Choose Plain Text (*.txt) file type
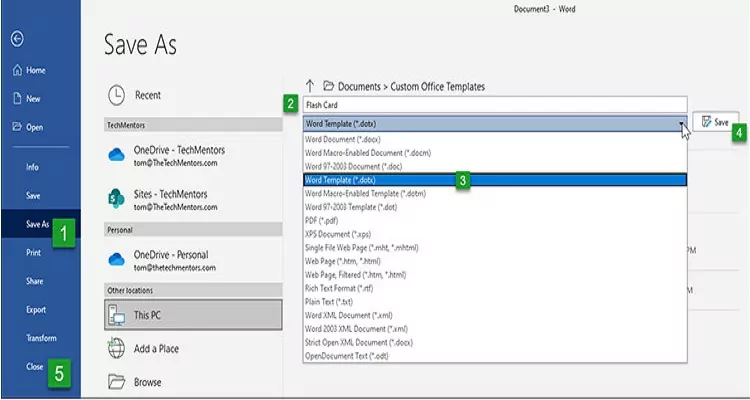This screenshot has width=750, height=400. click(495, 302)
